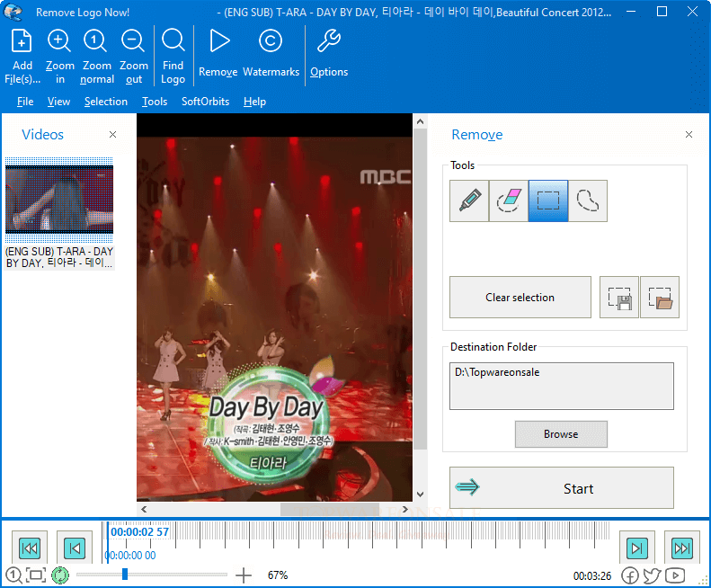
Task: Click the fit to window icon
Action: click(36, 575)
